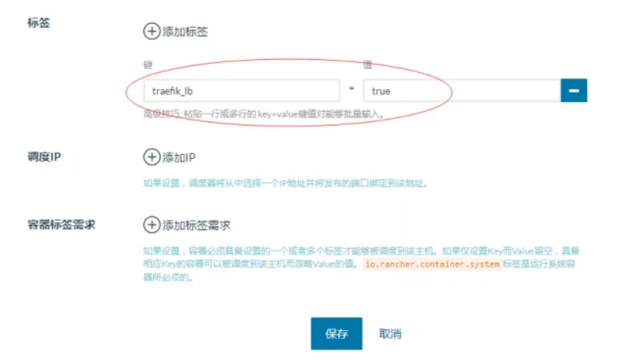Click the 键 column label
The height and width of the screenshot is (364, 643).
(x=148, y=65)
